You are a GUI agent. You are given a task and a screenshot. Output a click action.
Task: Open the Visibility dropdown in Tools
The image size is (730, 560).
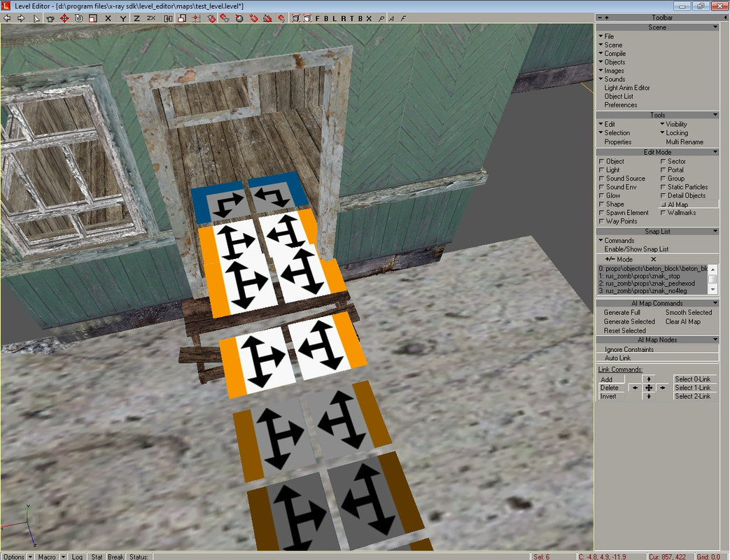[673, 125]
